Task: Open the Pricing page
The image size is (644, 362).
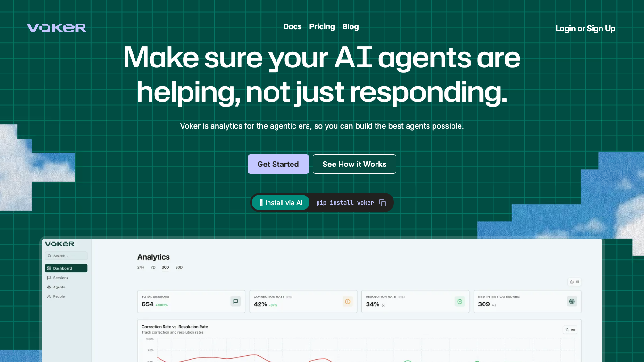Action: [x=322, y=26]
